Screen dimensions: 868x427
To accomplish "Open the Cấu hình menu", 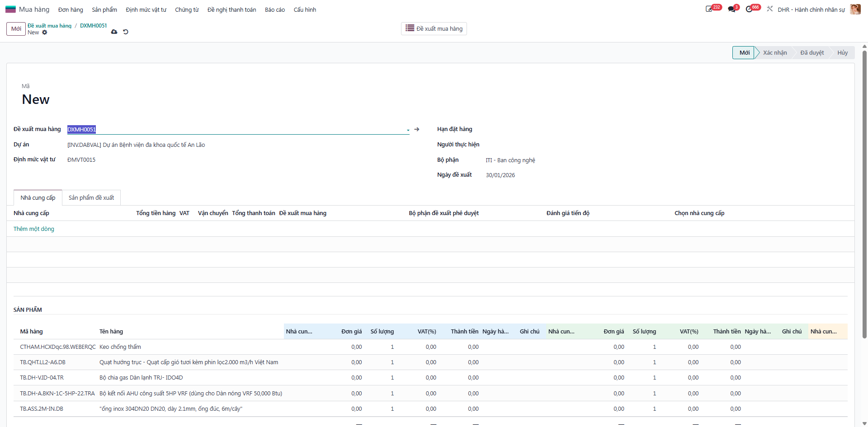I will [x=305, y=9].
